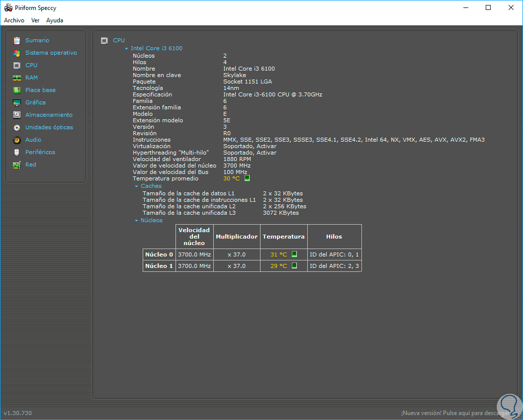Collapse the Caches section arrow

click(137, 186)
